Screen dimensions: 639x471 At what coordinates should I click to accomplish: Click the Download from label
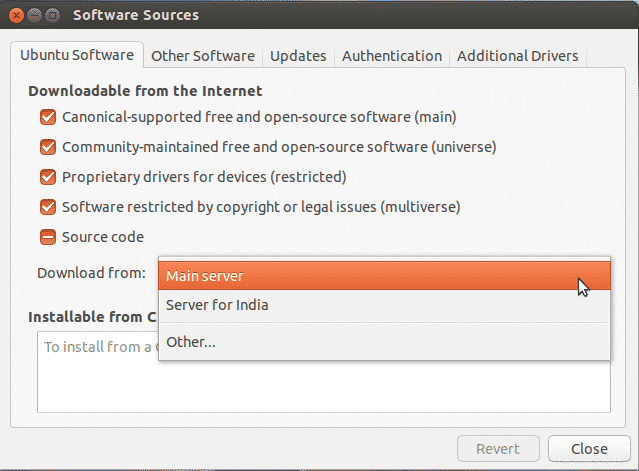click(91, 273)
